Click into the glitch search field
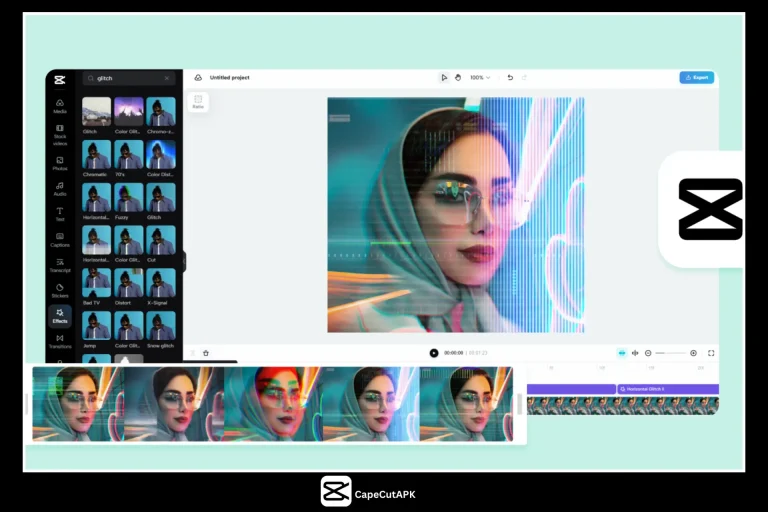768x512 pixels. [129, 78]
